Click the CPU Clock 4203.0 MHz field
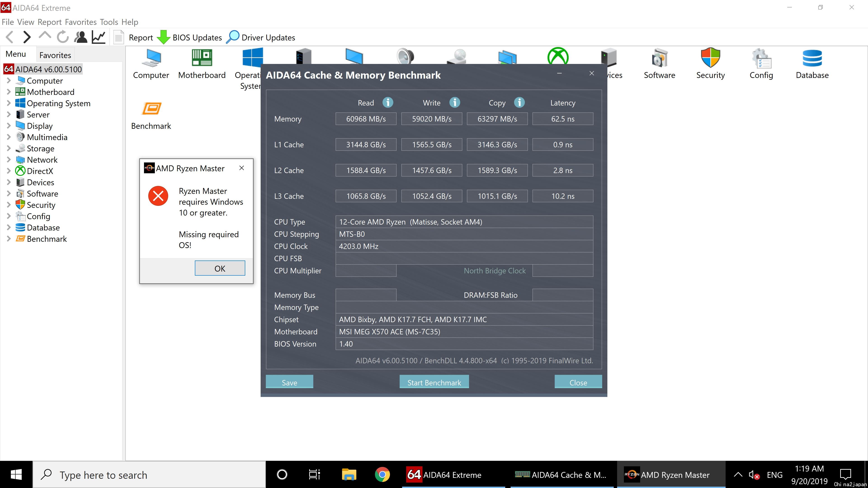 coord(464,246)
